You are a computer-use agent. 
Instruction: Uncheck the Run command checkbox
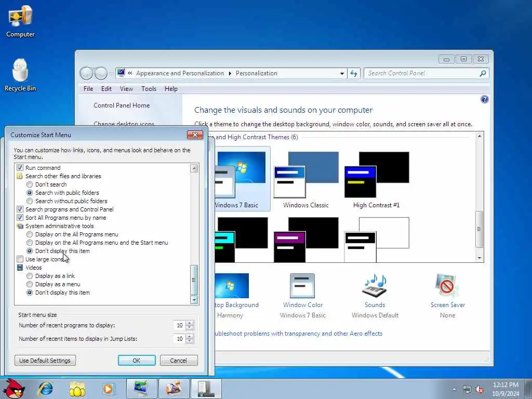[20, 168]
